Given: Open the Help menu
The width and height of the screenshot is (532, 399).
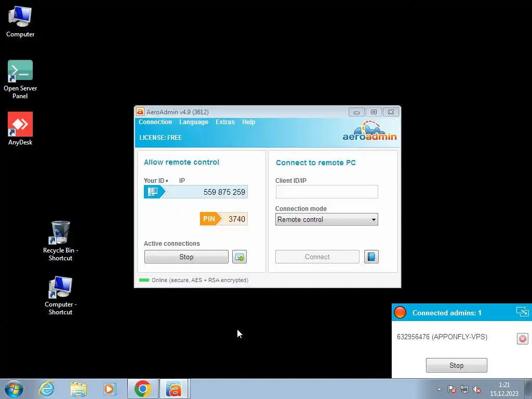Looking at the screenshot, I should point(248,122).
